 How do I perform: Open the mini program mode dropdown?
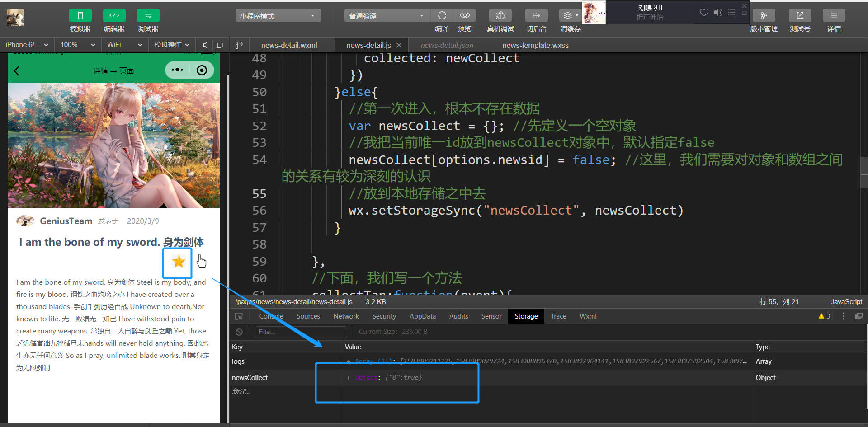278,16
